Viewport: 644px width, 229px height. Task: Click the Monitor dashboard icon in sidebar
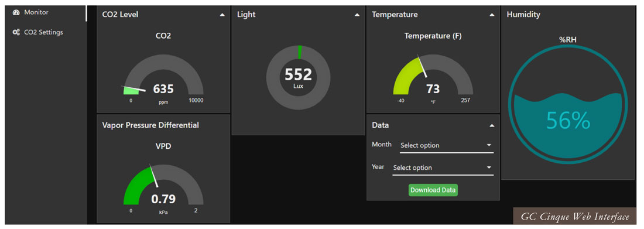pyautogui.click(x=16, y=12)
